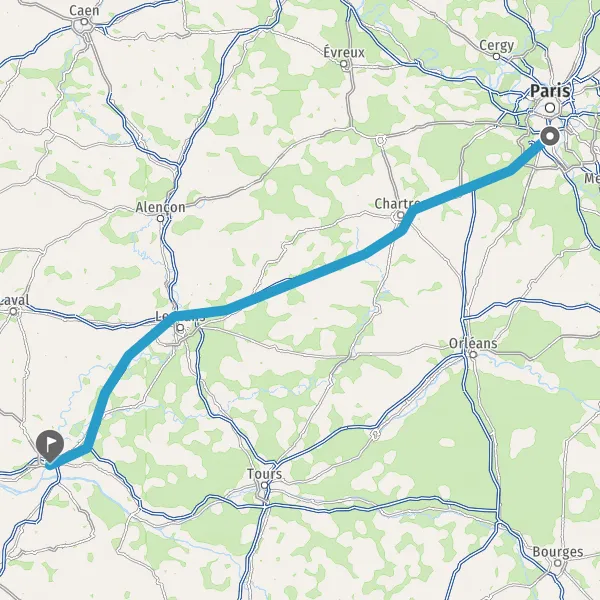Select the Tours city label text
This screenshot has height=600, width=600.
coord(264,474)
